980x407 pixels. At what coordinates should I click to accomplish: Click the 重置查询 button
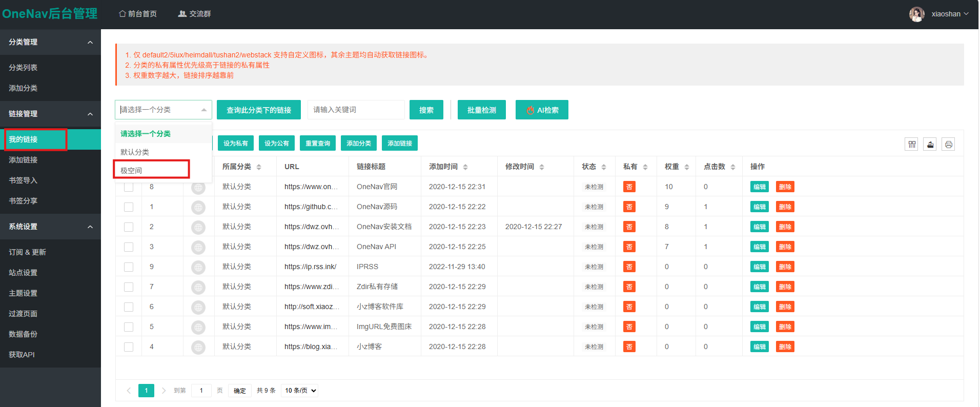(318, 144)
